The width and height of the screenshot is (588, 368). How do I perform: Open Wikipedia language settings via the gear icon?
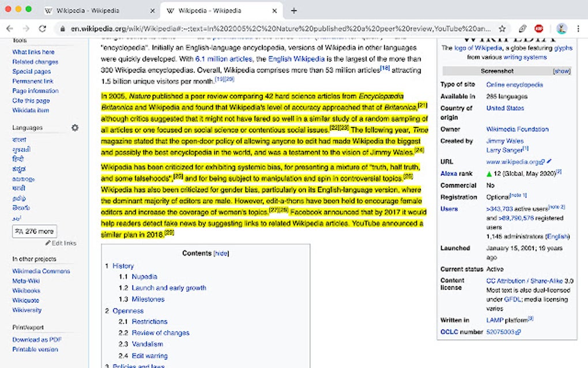click(x=75, y=129)
